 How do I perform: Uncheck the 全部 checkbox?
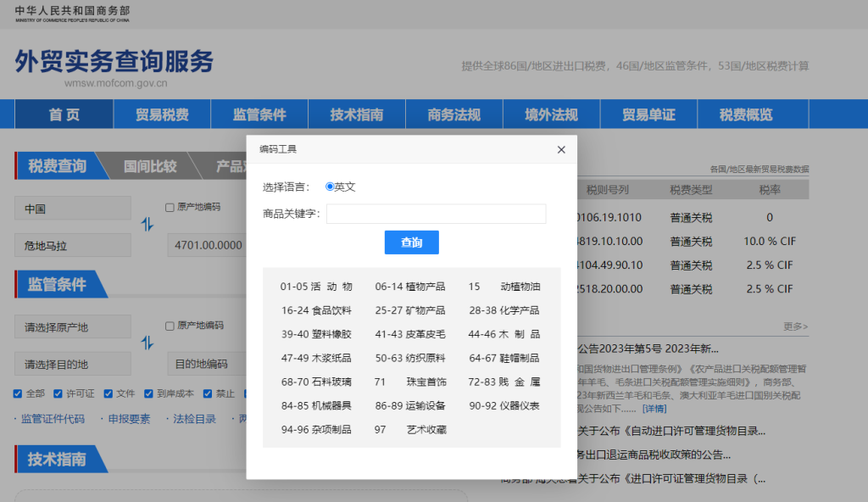coord(18,393)
